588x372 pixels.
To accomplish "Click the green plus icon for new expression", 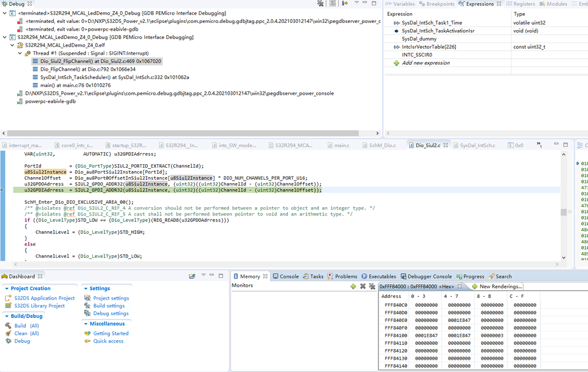I will point(396,63).
